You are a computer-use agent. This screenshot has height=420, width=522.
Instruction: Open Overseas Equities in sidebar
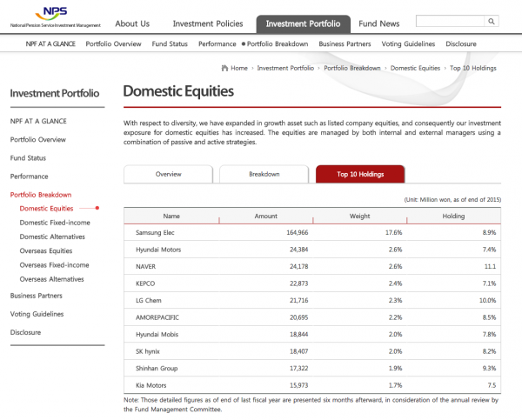point(46,251)
